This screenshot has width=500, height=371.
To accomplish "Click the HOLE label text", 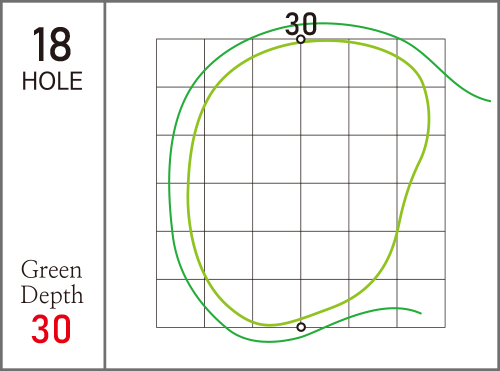I will [52, 81].
